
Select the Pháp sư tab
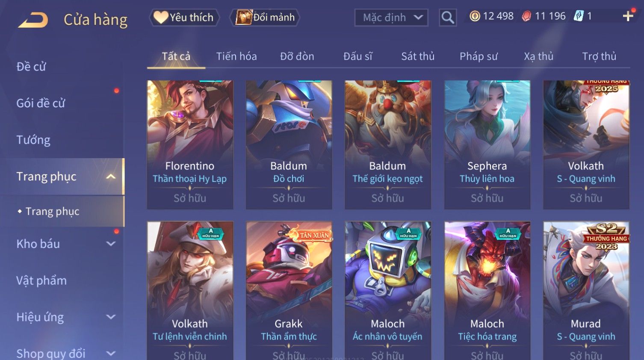coord(479,56)
